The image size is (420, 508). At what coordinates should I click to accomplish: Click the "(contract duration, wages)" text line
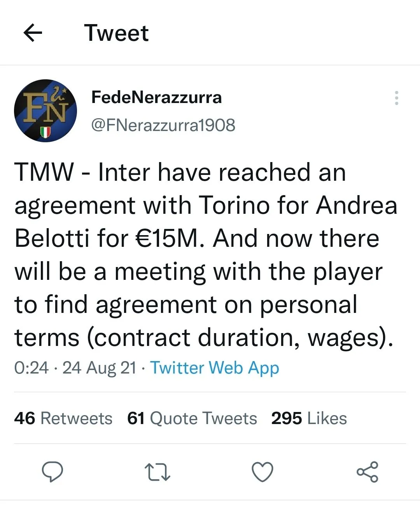237,337
